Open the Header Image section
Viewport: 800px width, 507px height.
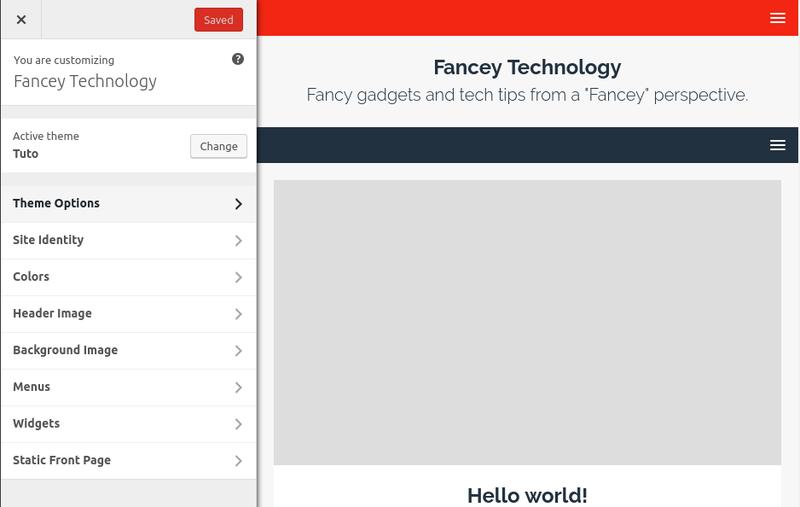[x=129, y=314]
